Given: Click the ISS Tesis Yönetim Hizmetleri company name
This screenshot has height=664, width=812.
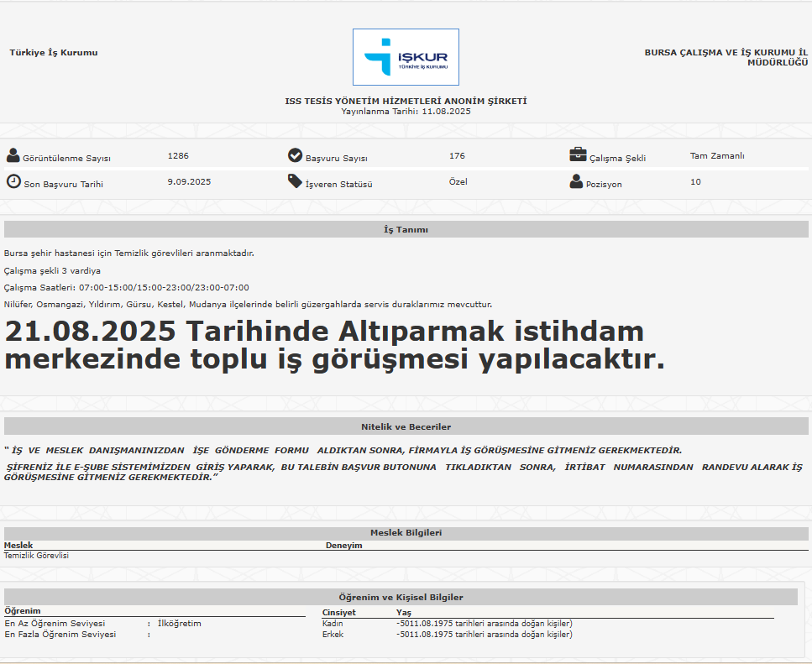Looking at the screenshot, I should [x=406, y=101].
